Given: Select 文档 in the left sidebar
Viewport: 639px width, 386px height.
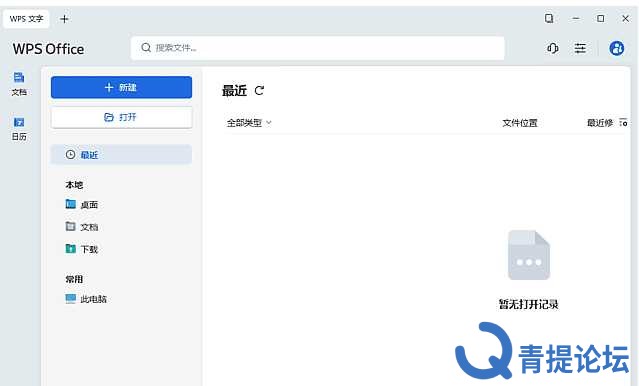Looking at the screenshot, I should pyautogui.click(x=19, y=84).
